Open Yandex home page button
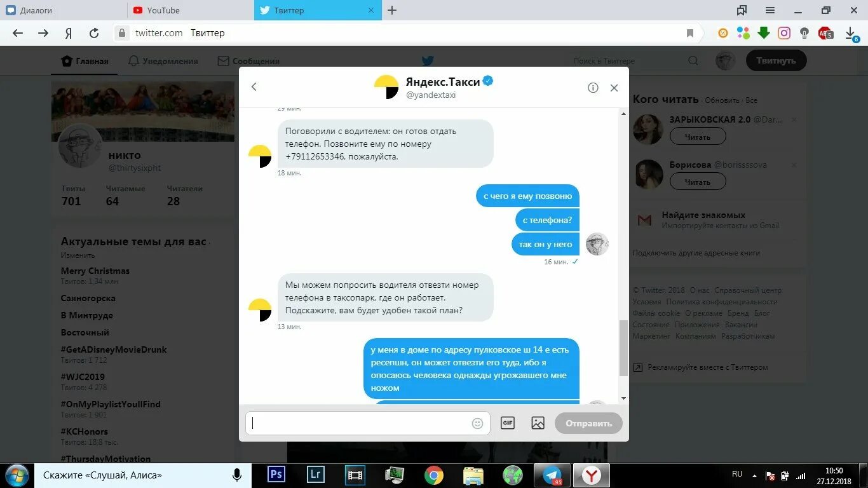 (x=69, y=33)
